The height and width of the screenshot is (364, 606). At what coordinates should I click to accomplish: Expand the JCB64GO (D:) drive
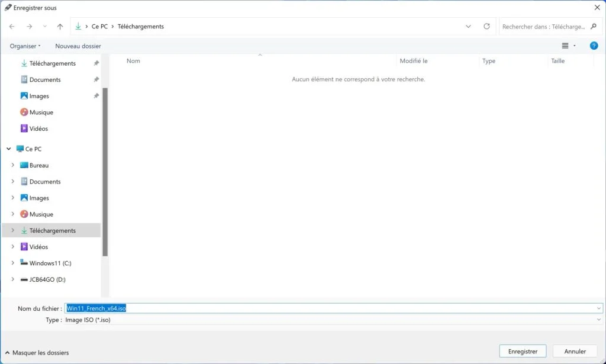(x=13, y=279)
